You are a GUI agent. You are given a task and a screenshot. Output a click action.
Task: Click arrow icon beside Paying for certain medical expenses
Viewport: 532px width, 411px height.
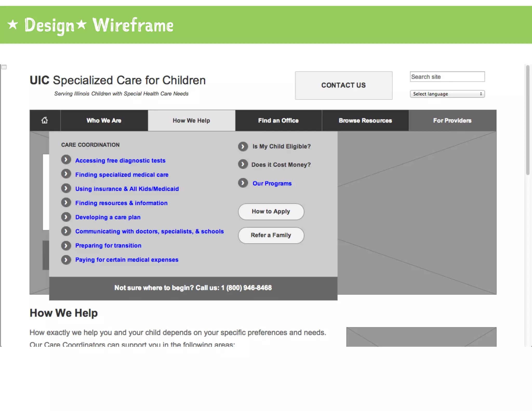click(66, 260)
